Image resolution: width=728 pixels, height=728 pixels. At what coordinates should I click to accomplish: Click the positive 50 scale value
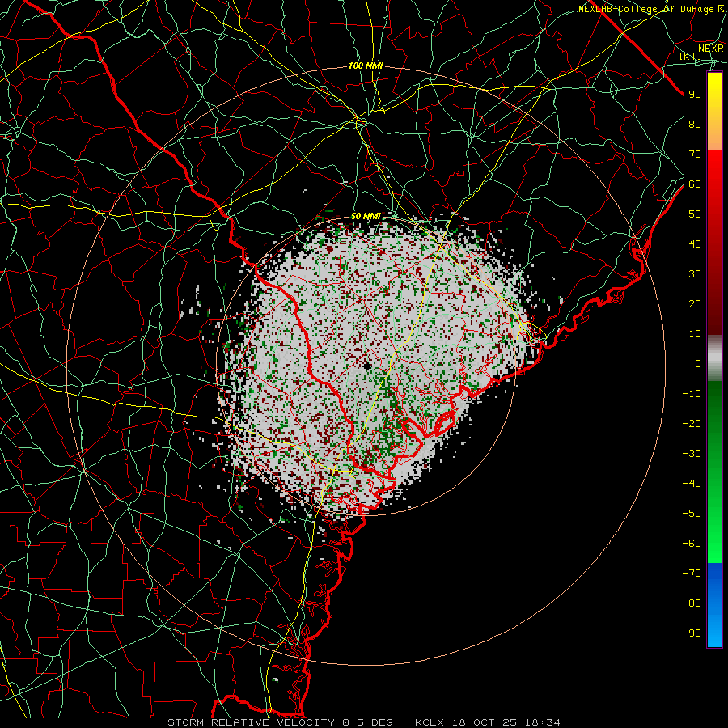pyautogui.click(x=695, y=214)
